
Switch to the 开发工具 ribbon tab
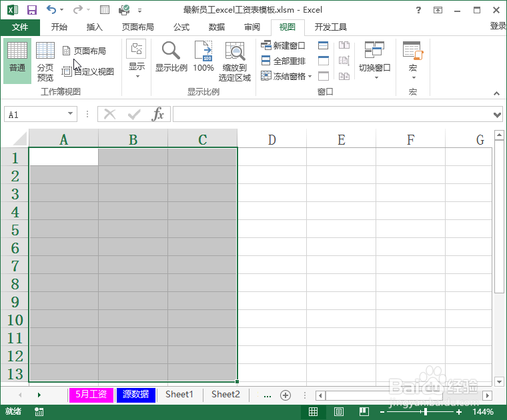point(330,27)
